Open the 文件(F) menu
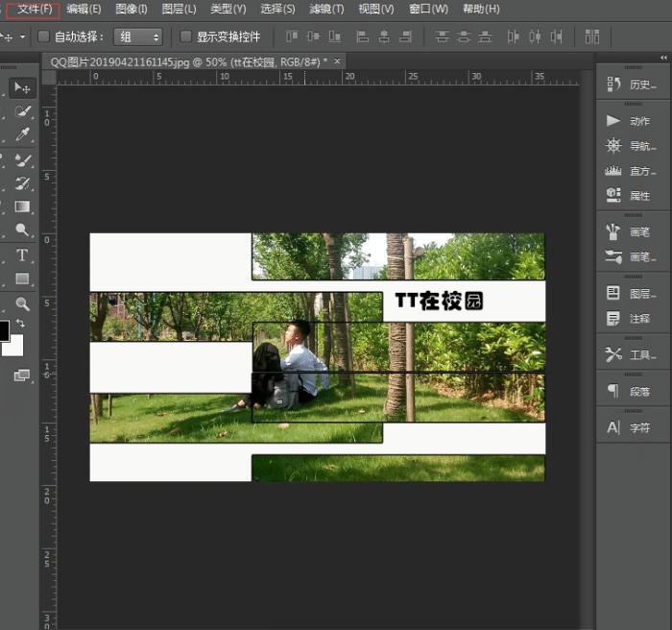Image resolution: width=672 pixels, height=630 pixels. click(x=34, y=9)
